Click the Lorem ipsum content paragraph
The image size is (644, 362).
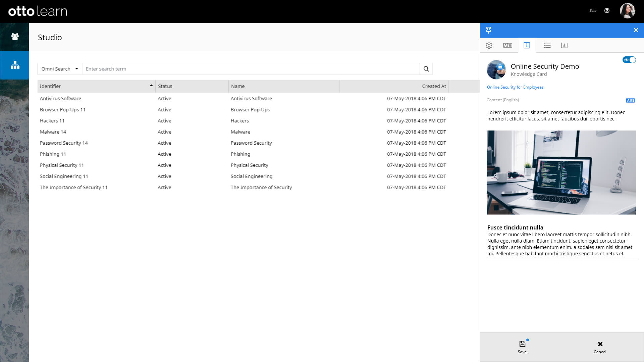(x=556, y=115)
